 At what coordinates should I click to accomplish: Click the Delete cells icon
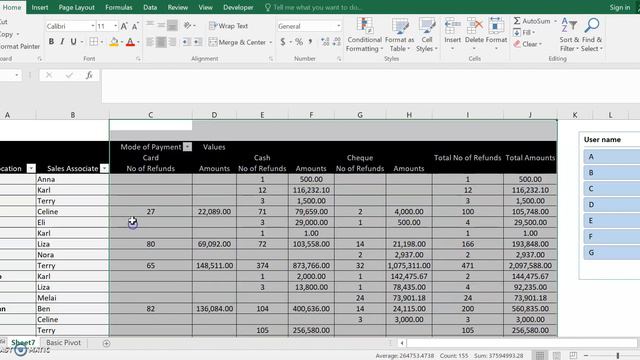[x=474, y=26]
